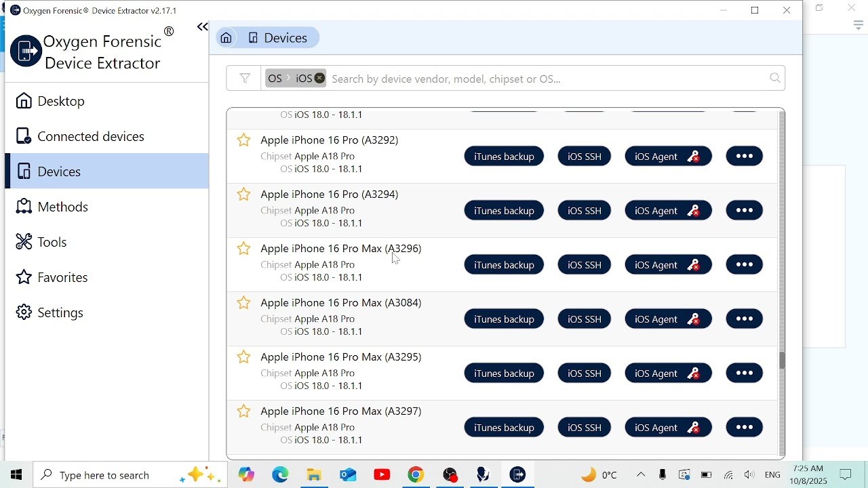Image resolution: width=868 pixels, height=488 pixels.
Task: Choose iTunes backup for iPhone 16 Pro Max (A3296)
Action: pyautogui.click(x=504, y=265)
